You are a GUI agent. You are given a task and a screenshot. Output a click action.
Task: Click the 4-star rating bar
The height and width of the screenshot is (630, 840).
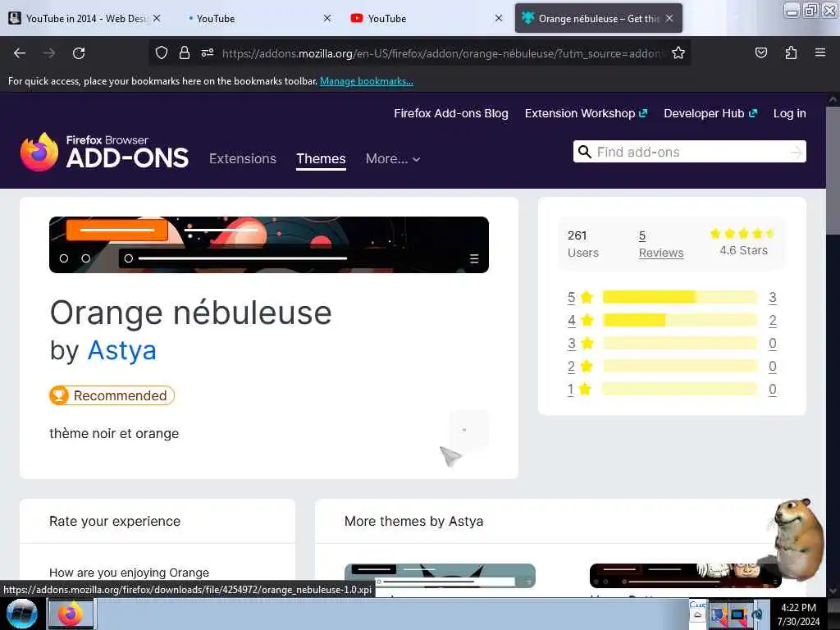pos(680,320)
